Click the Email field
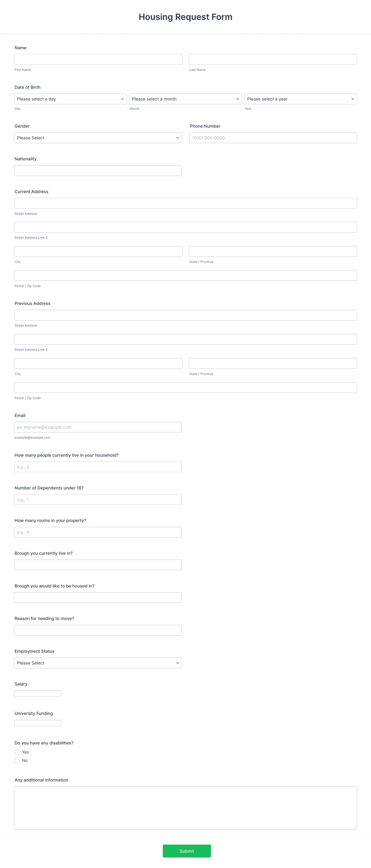The image size is (371, 868). (x=98, y=427)
